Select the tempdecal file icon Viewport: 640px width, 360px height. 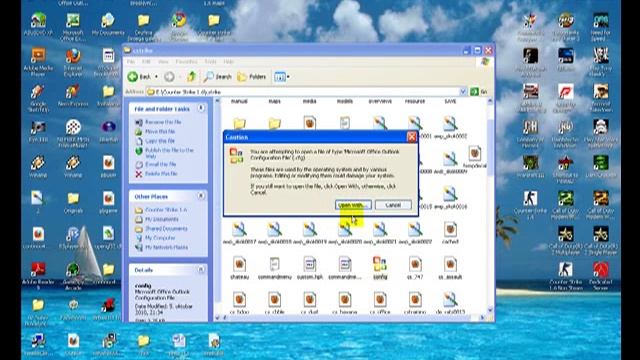475,153
